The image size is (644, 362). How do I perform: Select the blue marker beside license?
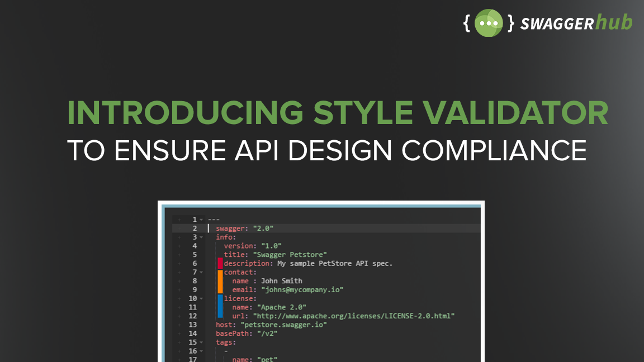(x=220, y=307)
